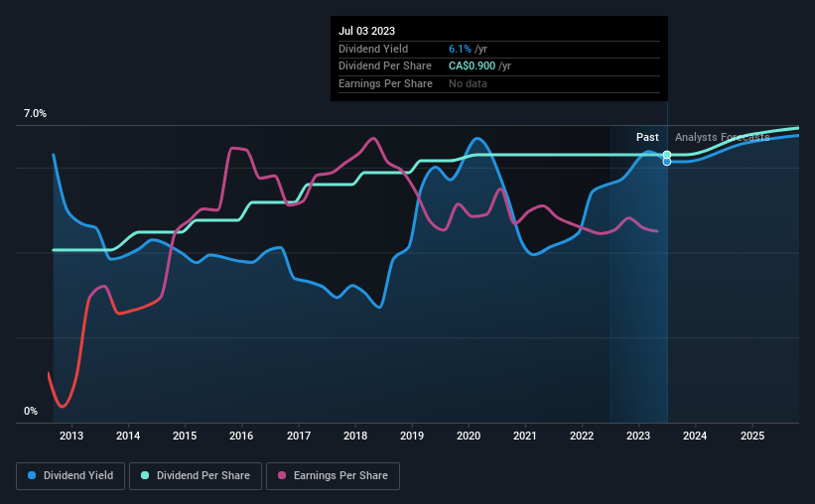Select the 2024 x-axis label
Image resolution: width=815 pixels, height=504 pixels.
695,436
